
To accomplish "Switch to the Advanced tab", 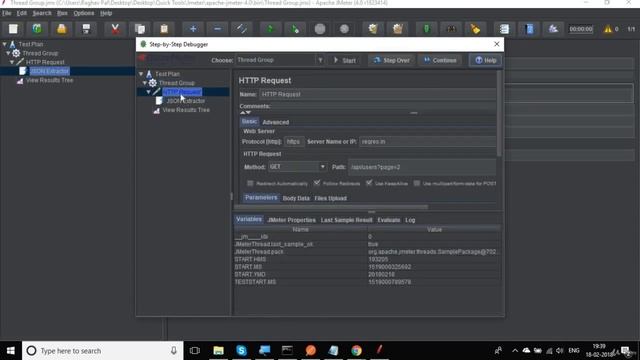I will click(x=276, y=122).
